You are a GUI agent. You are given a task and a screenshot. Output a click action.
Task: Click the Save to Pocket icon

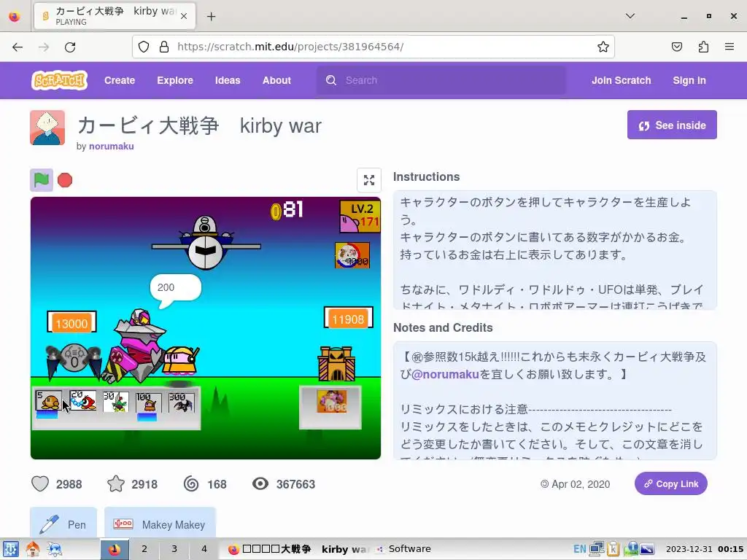click(676, 47)
